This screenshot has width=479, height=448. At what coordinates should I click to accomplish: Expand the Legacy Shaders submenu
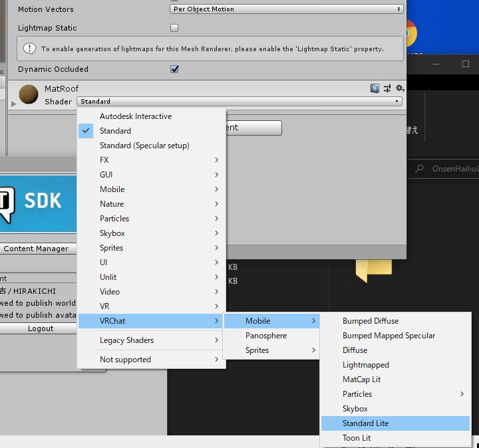[x=152, y=340]
